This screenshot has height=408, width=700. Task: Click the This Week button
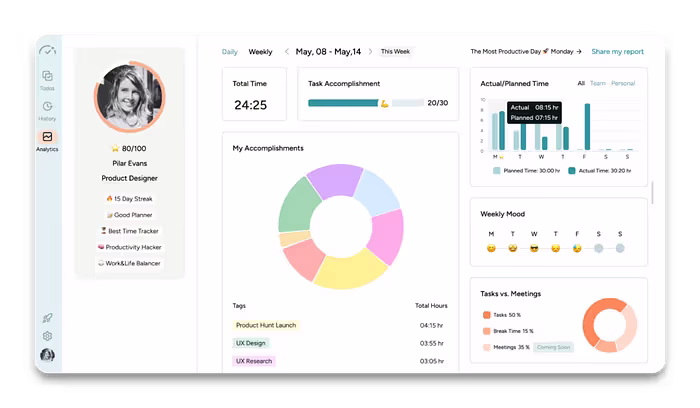(394, 52)
